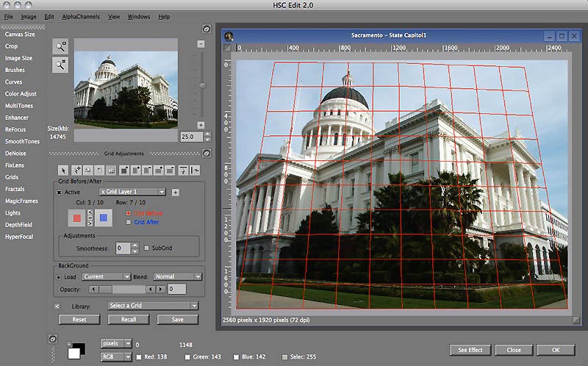Image resolution: width=588 pixels, height=366 pixels.
Task: Click the Capitol preview thumbnail image
Action: point(126,90)
